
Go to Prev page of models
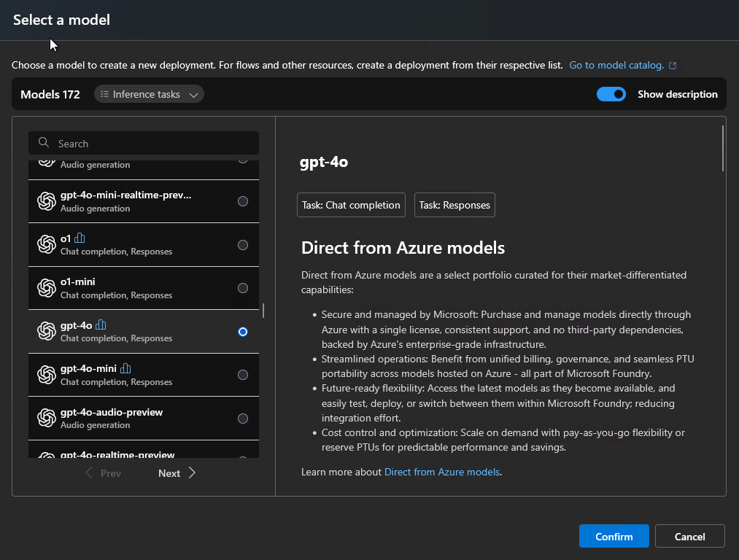click(103, 473)
